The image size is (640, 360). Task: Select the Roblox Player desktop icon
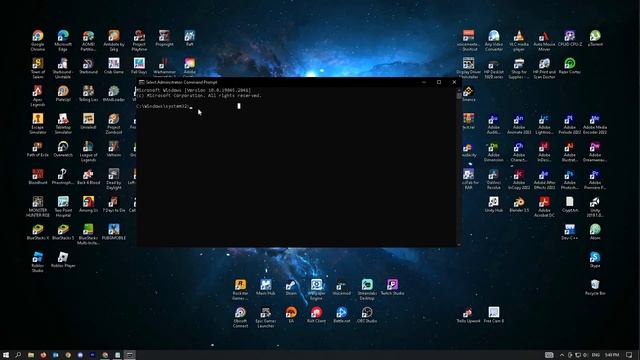(x=63, y=259)
